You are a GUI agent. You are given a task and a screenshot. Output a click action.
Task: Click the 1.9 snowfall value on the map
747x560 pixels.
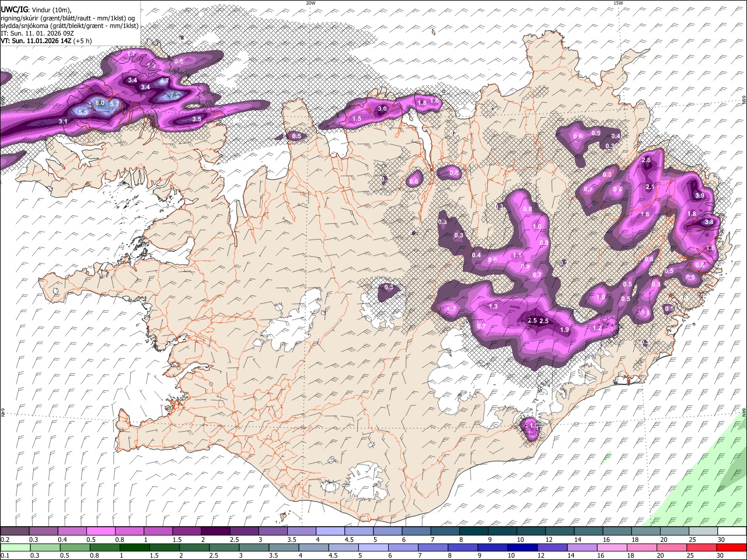(x=564, y=330)
